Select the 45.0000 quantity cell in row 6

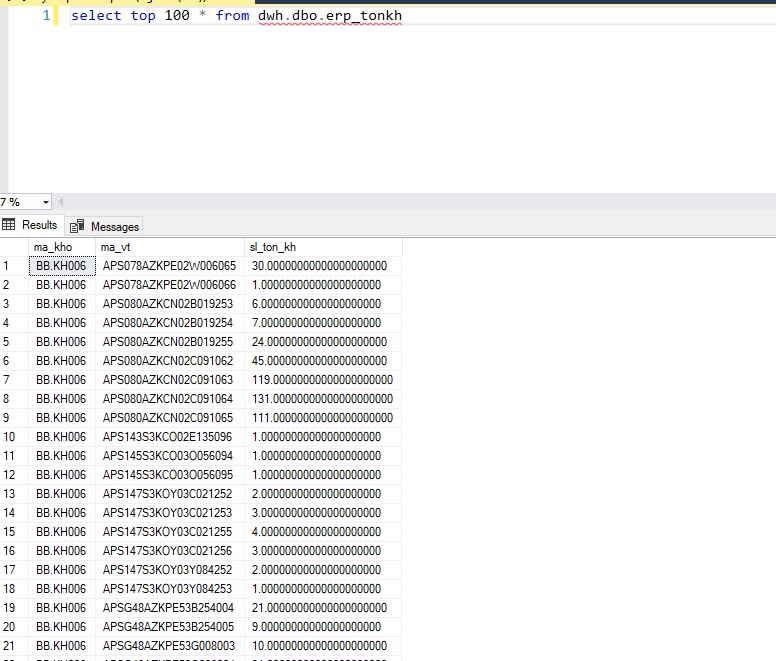[x=319, y=361]
